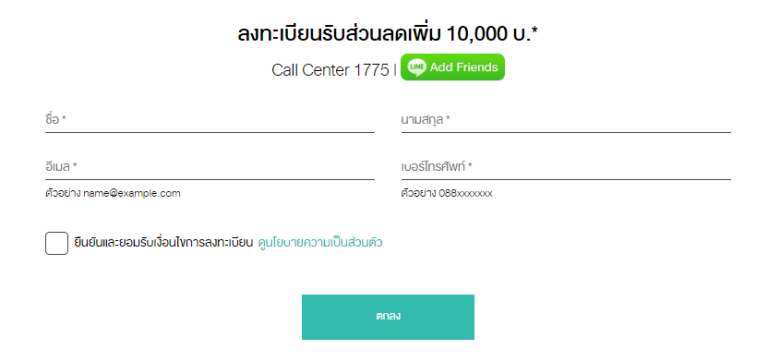
Task: Click the ลงทะเบียนรับส่วนลดเพิ่ม 10,000 บ. heading
Action: click(x=388, y=34)
